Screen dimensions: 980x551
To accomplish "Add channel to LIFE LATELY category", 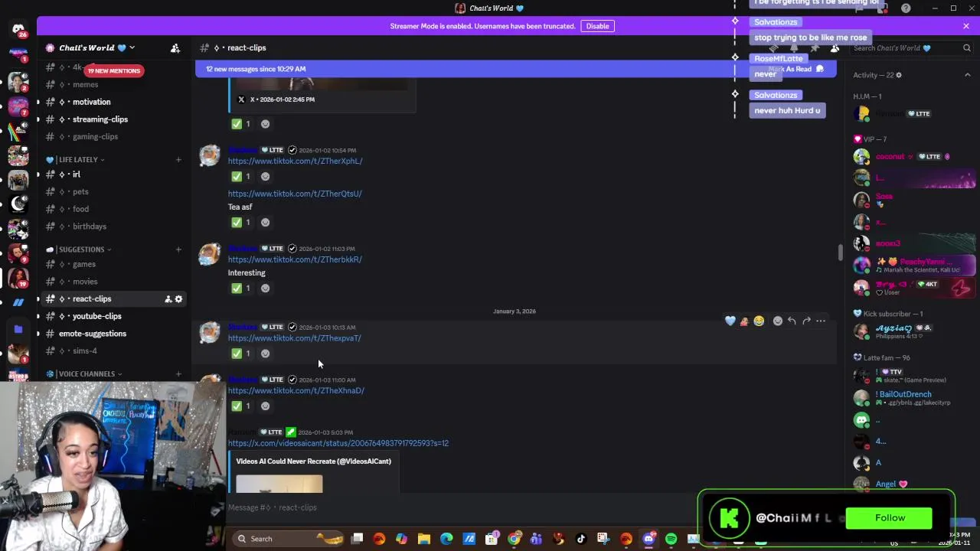I will (x=178, y=160).
